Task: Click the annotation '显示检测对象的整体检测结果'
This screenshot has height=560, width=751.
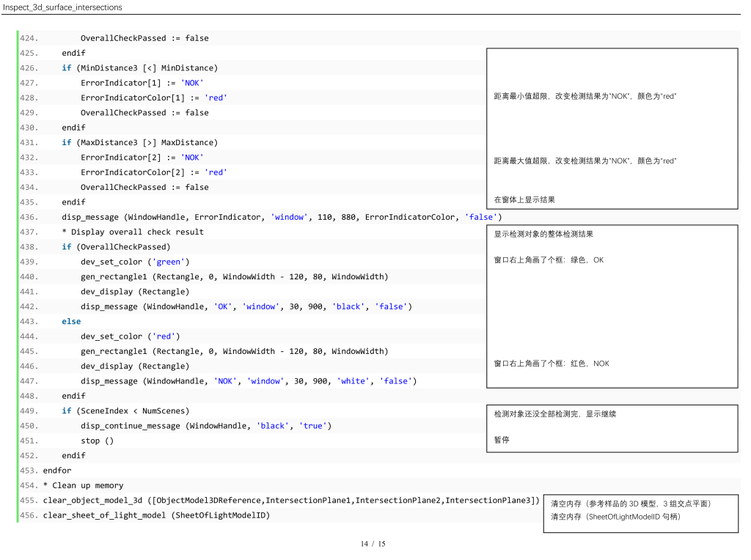Action: click(x=543, y=234)
